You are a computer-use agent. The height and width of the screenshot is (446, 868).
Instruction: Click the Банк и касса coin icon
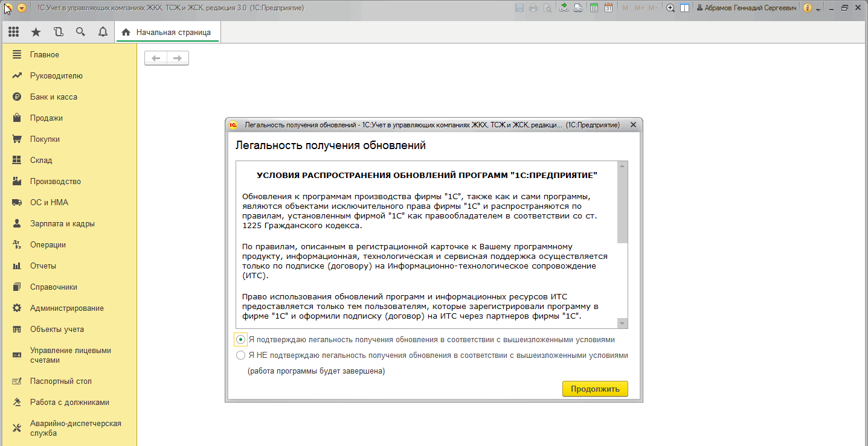[18, 97]
